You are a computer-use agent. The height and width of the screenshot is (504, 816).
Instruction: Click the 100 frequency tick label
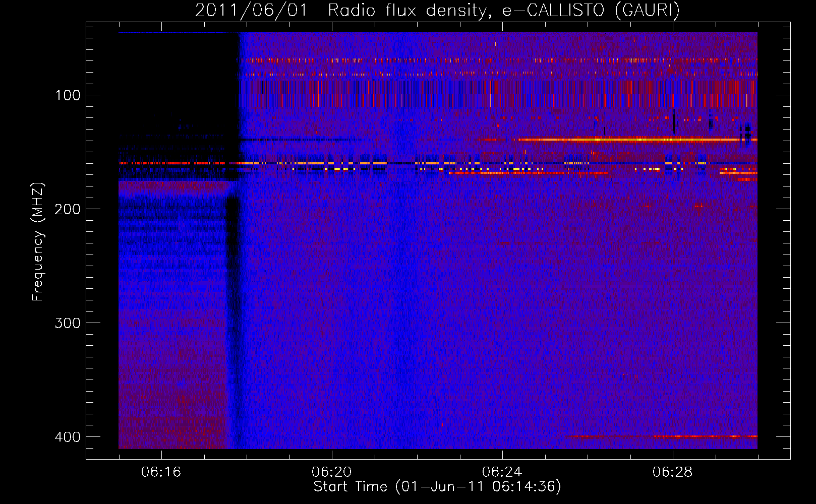(68, 95)
